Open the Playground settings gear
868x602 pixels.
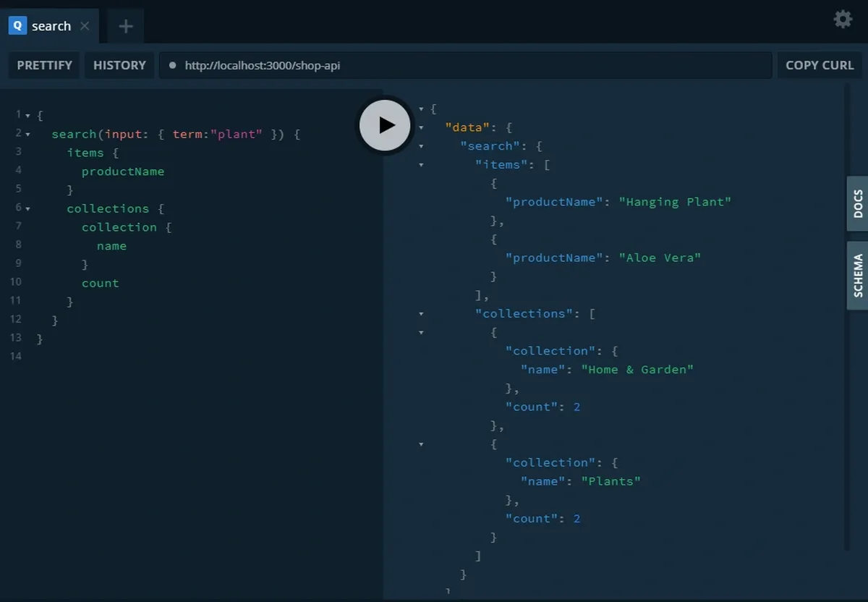[843, 20]
